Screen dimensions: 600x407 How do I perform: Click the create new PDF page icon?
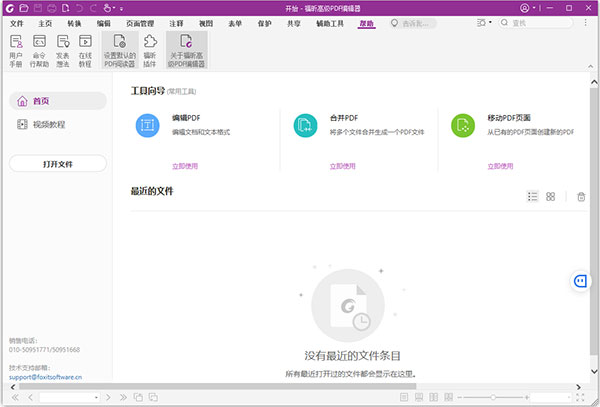(66, 8)
